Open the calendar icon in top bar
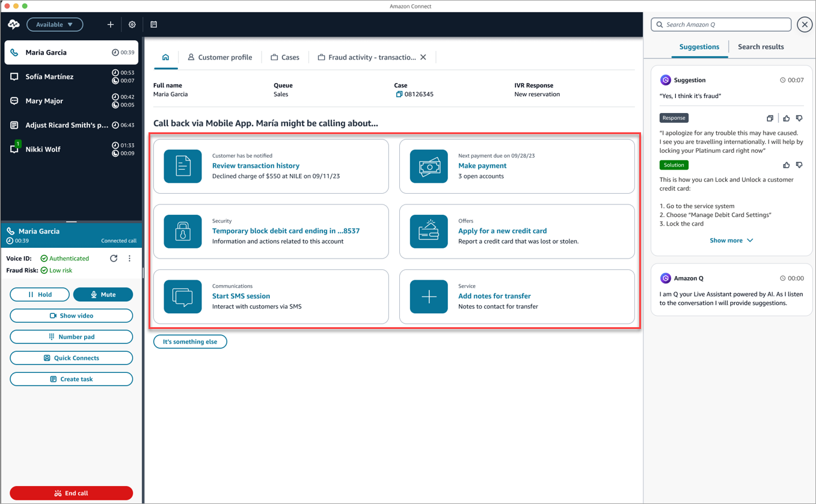 pos(154,25)
